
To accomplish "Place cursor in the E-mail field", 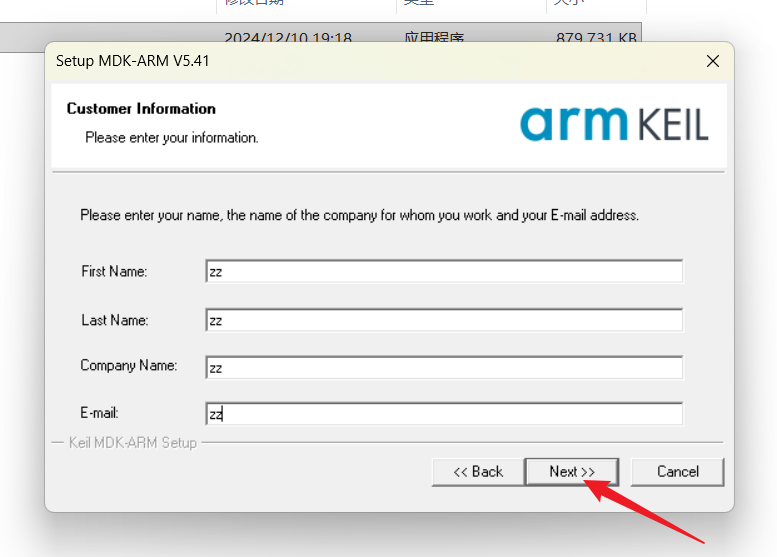I will [444, 414].
